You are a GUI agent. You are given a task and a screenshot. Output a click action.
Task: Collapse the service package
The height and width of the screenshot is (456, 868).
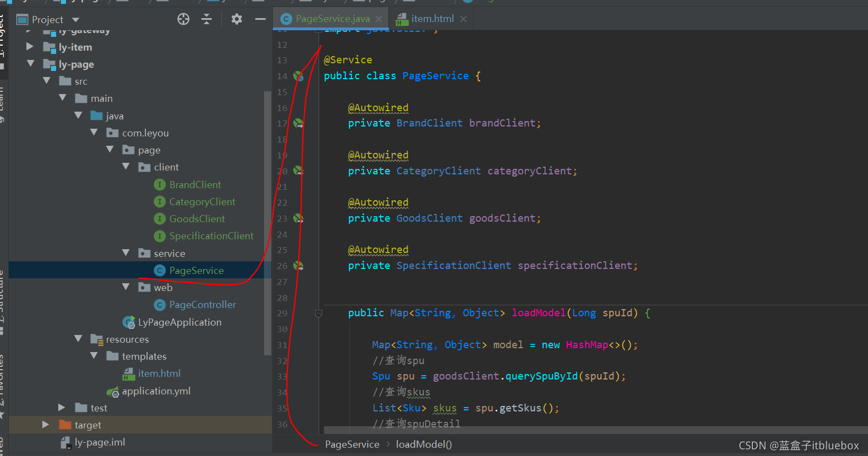pyautogui.click(x=126, y=253)
